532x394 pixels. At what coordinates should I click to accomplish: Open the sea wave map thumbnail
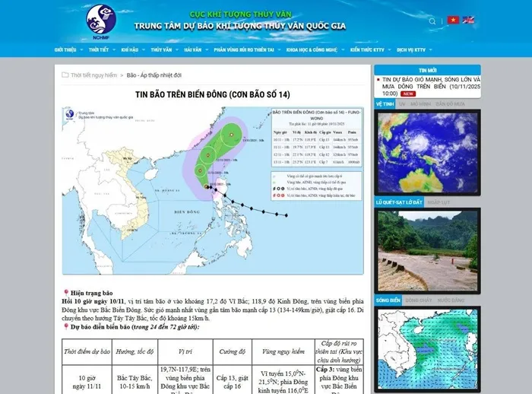point(427,349)
